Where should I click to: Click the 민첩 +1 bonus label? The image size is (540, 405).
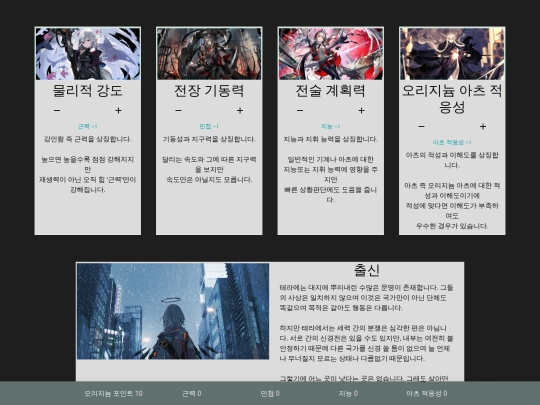coord(209,126)
